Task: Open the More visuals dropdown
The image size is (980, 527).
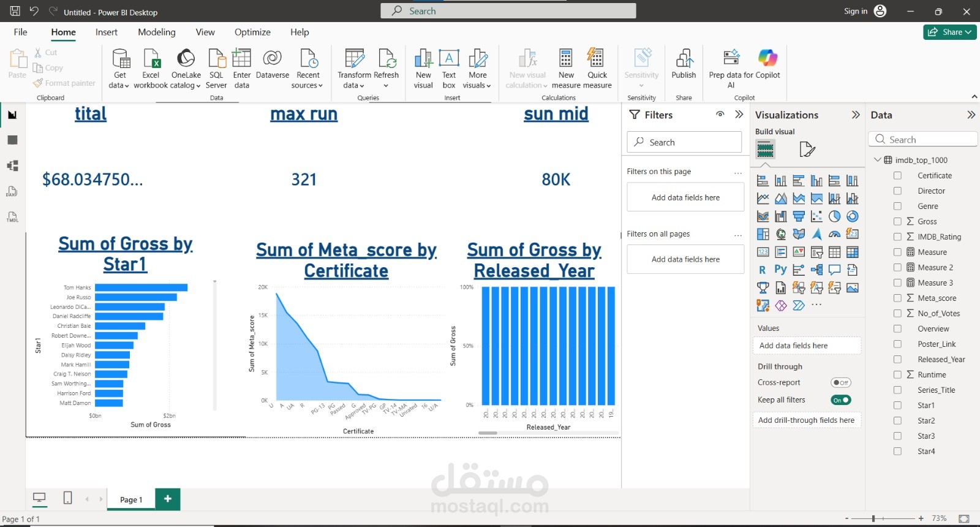Action: [x=477, y=69]
